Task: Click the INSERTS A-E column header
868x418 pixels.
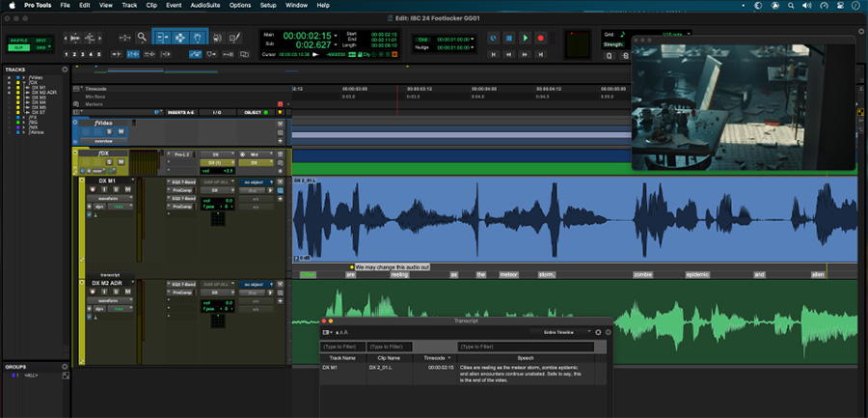Action: click(180, 112)
